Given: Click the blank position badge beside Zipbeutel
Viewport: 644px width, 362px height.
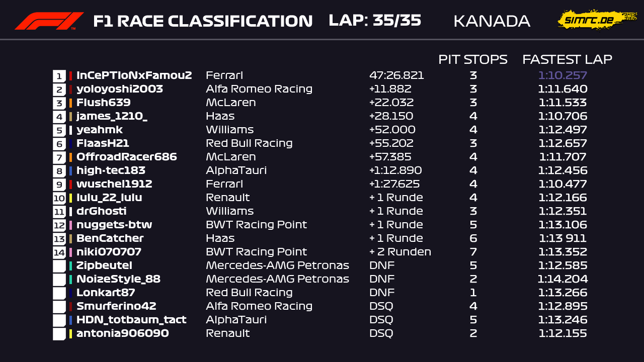Looking at the screenshot, I should tap(59, 266).
